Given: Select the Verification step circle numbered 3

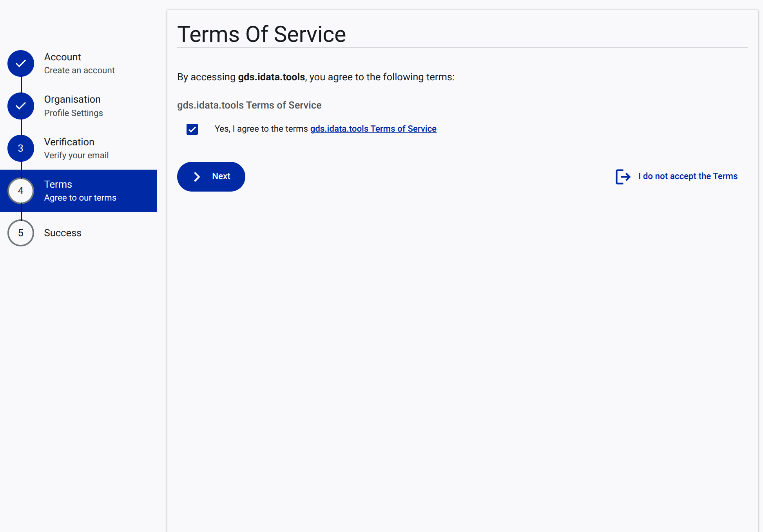Looking at the screenshot, I should pyautogui.click(x=20, y=148).
